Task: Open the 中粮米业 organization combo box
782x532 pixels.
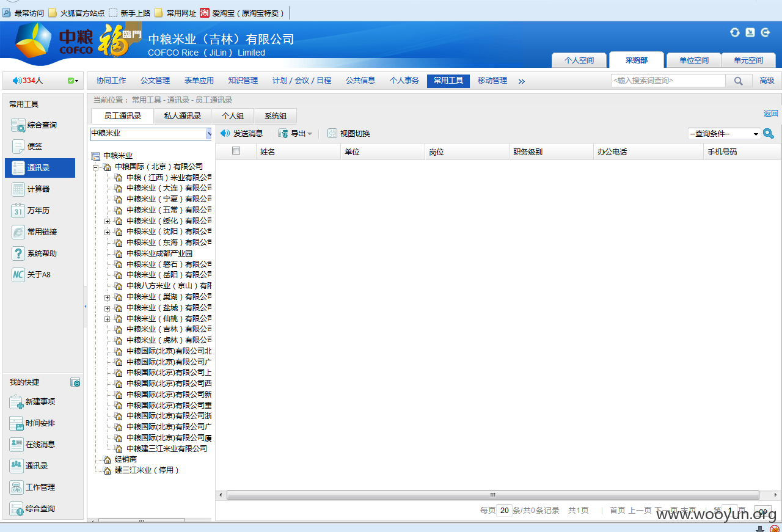Action: [151, 134]
